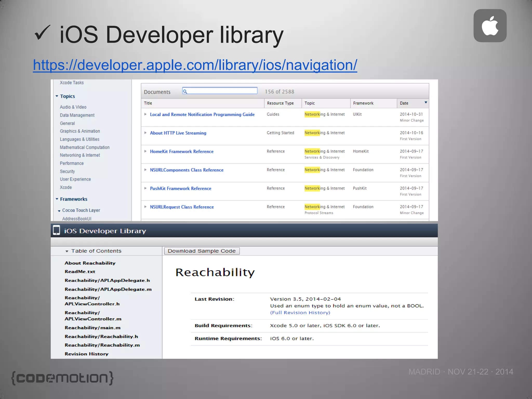Screen dimensions: 532x399
Task: Select Languages & Utilities topic
Action: tap(79, 139)
